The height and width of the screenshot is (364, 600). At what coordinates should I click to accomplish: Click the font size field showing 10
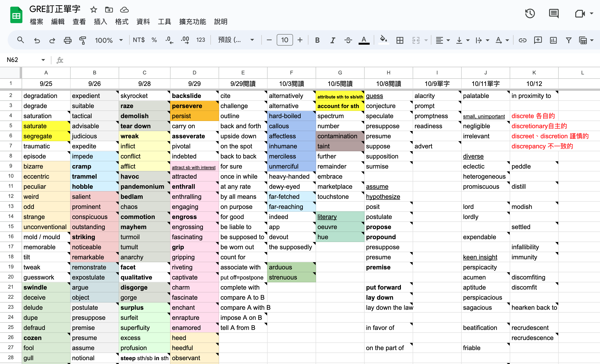click(x=285, y=40)
